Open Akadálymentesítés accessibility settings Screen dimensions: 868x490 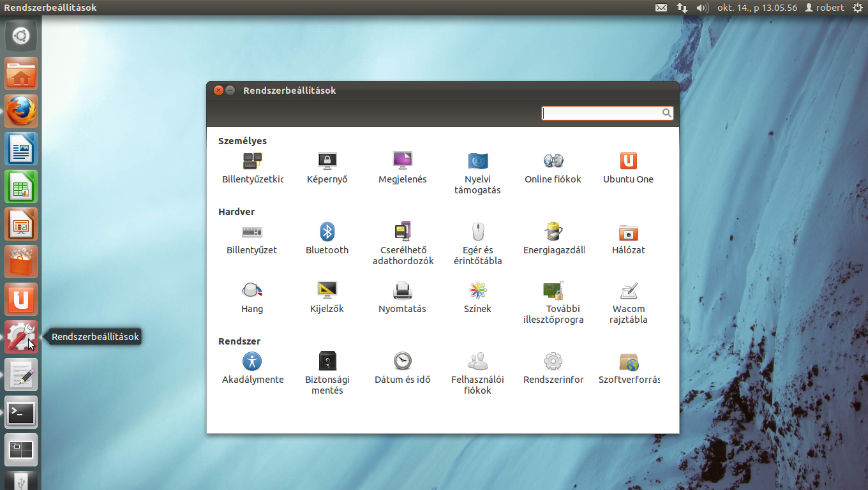(253, 368)
